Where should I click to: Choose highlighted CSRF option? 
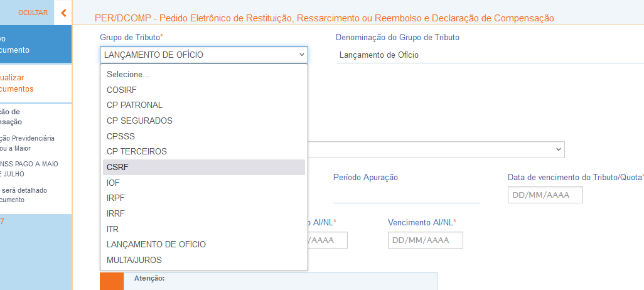pyautogui.click(x=204, y=167)
